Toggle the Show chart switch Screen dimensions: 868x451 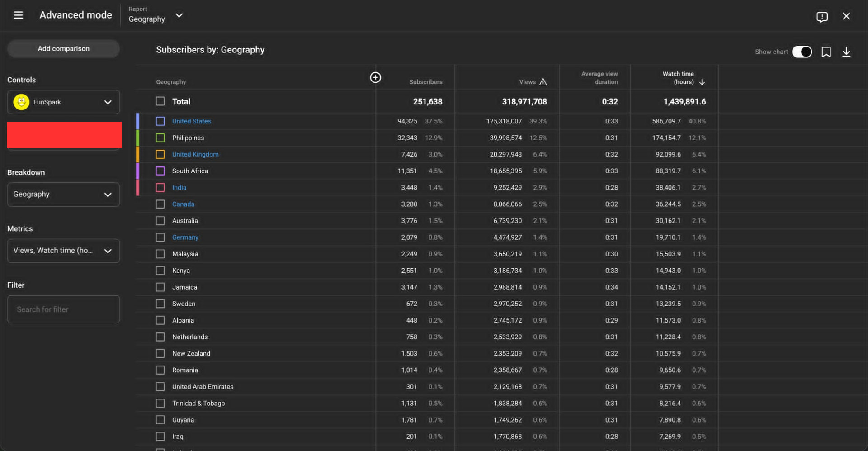[802, 52]
